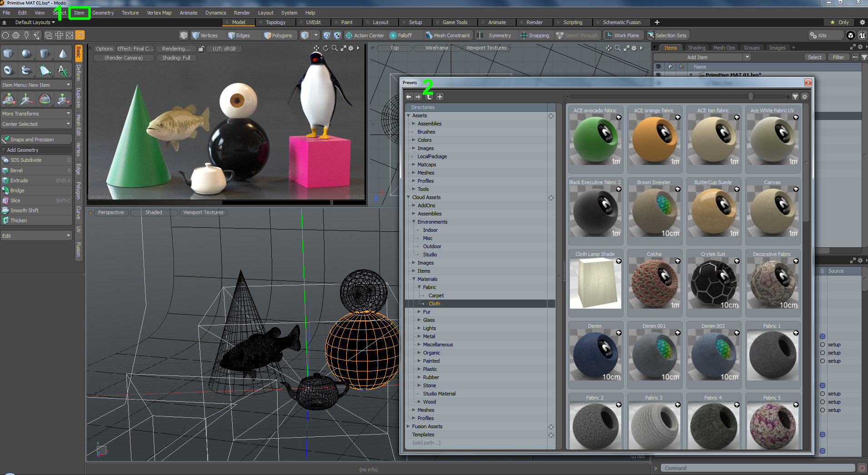868x475 pixels.
Task: Click the Bevel tool
Action: pos(16,170)
